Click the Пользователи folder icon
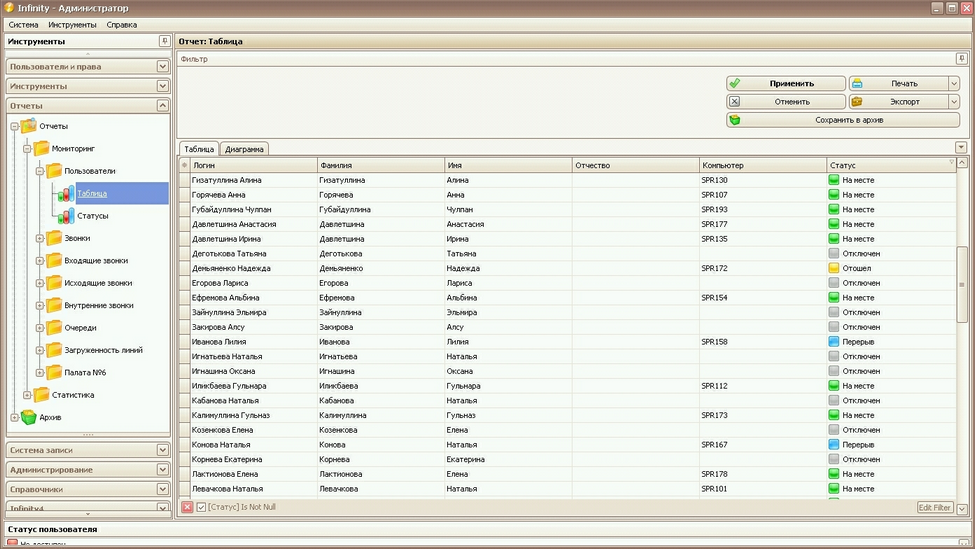Screen dimensions: 975x549 (x=54, y=171)
